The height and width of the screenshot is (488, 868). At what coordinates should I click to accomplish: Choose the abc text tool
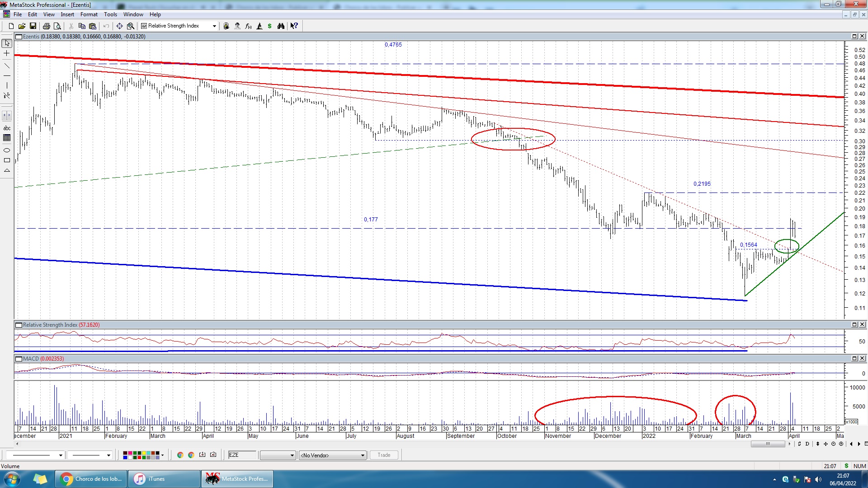7,128
